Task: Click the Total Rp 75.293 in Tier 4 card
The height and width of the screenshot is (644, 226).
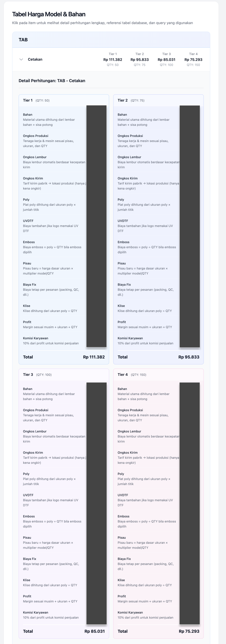Action: tap(189, 631)
